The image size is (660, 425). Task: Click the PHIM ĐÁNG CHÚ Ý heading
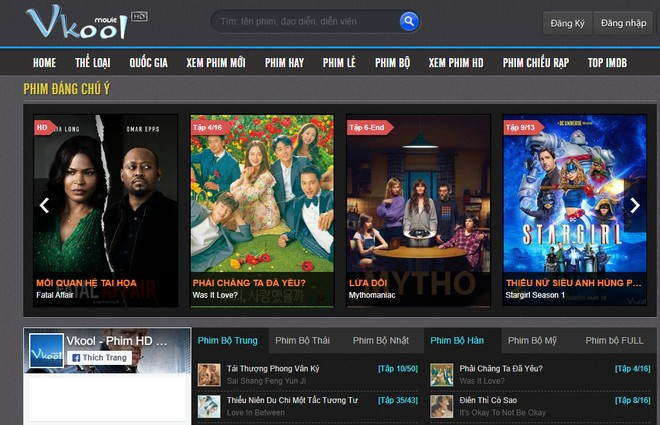[x=67, y=89]
